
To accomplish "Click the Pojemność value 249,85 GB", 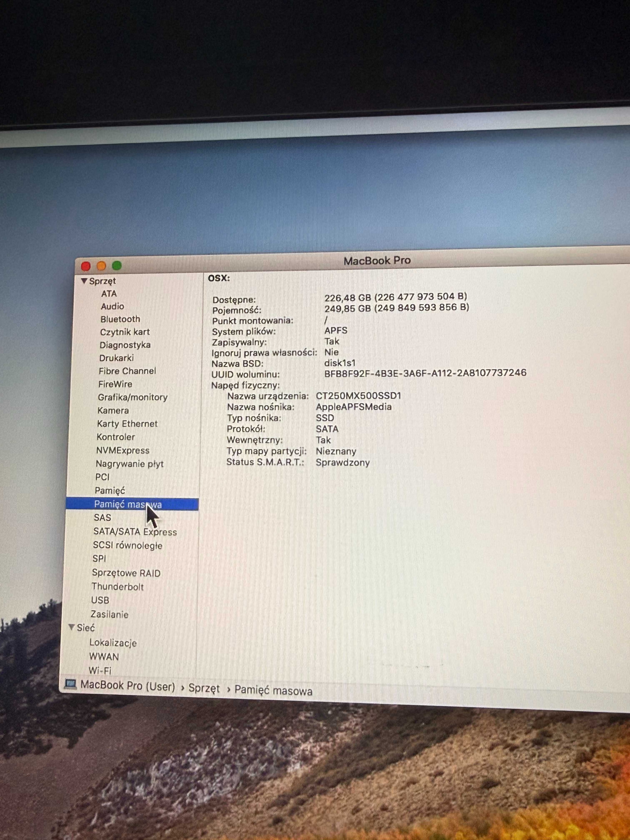I will pyautogui.click(x=397, y=307).
